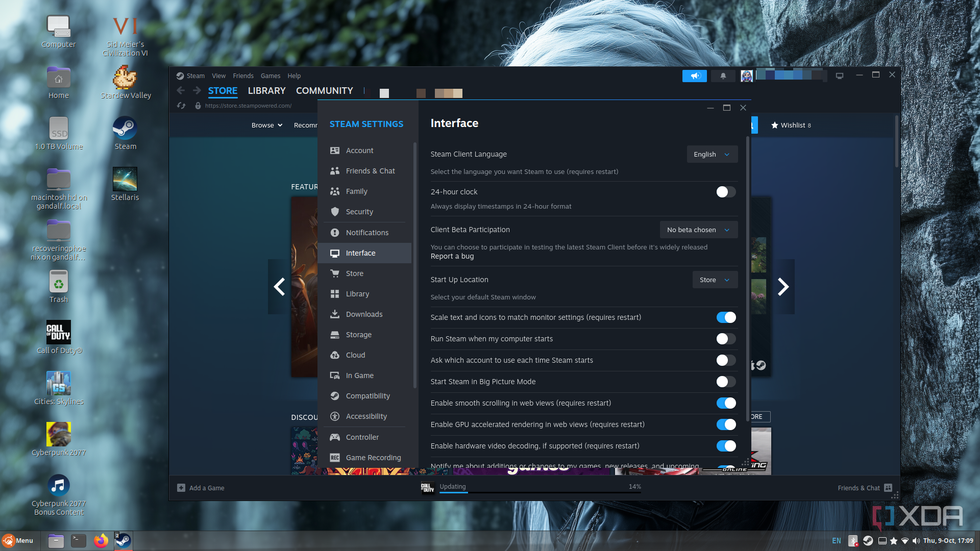Reload the Steam store page
Screen dimensions: 980x551
tap(181, 106)
